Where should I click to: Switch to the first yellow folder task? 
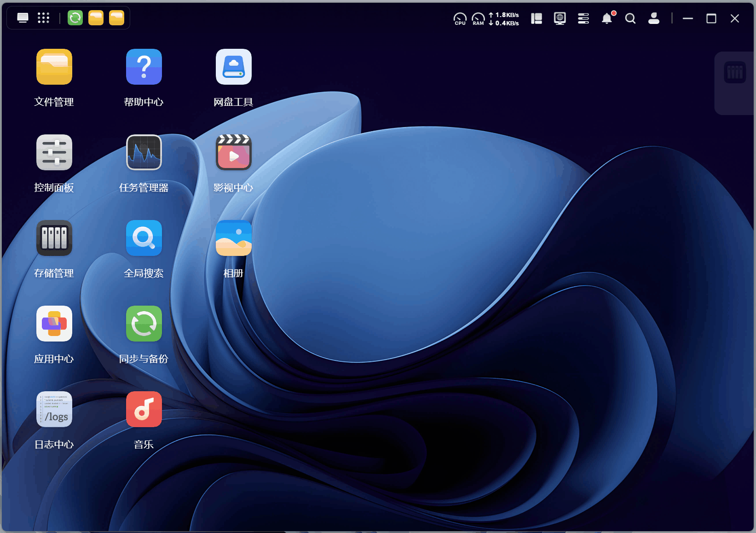coord(96,18)
